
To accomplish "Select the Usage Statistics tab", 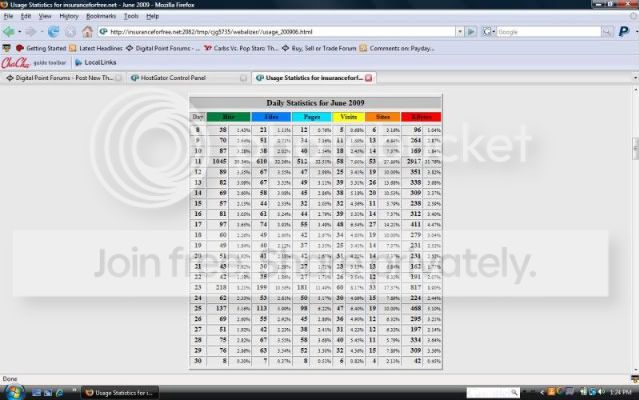I will (313, 78).
